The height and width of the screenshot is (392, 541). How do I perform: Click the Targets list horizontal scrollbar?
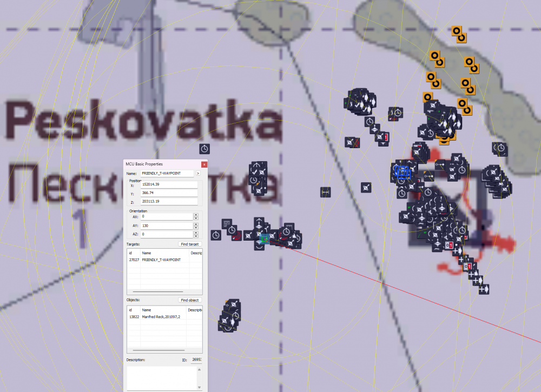point(158,291)
